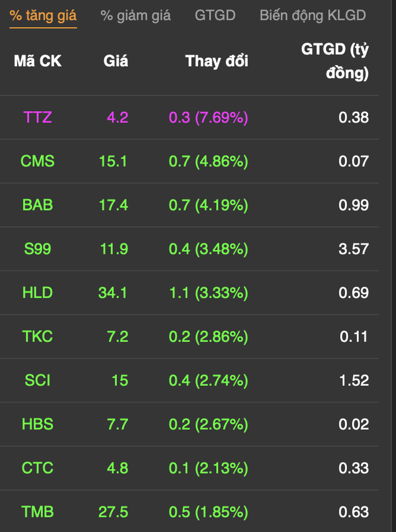Open the CMS stock ticker
The image size is (396, 532).
(x=38, y=161)
